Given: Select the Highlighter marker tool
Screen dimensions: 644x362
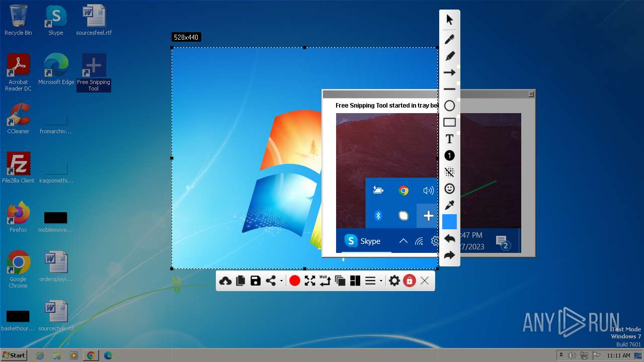Looking at the screenshot, I should pyautogui.click(x=449, y=56).
